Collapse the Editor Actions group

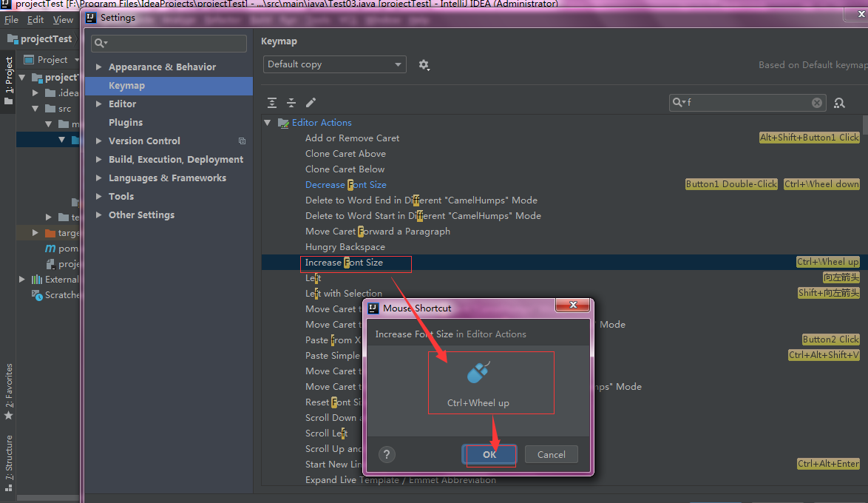pos(268,123)
